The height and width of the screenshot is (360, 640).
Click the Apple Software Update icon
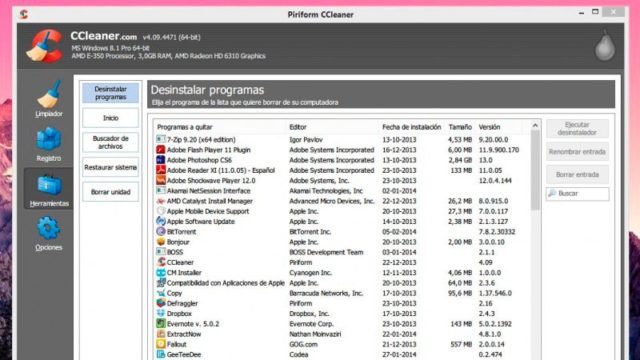161,221
